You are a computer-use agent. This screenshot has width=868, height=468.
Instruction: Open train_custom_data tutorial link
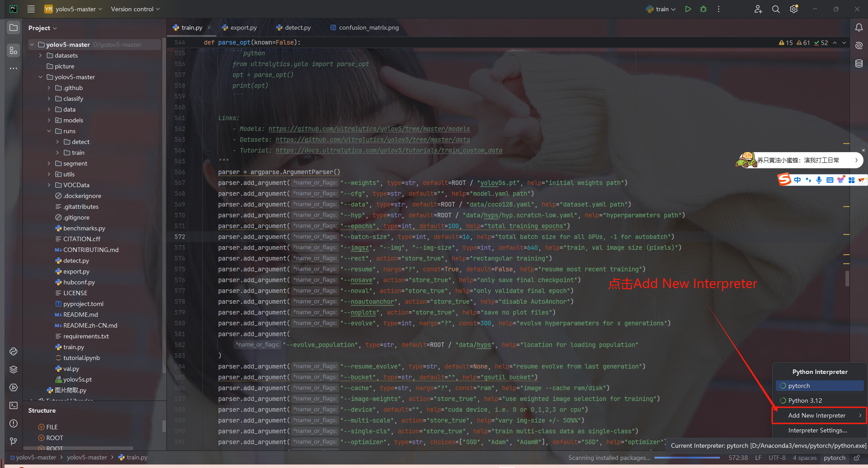[389, 150]
